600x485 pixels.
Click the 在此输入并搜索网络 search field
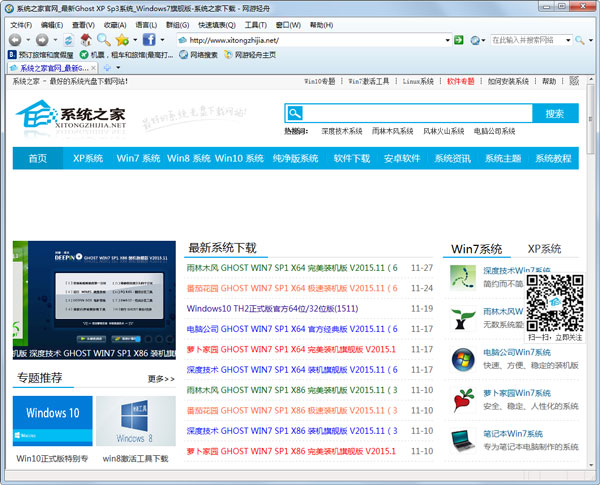tap(527, 40)
